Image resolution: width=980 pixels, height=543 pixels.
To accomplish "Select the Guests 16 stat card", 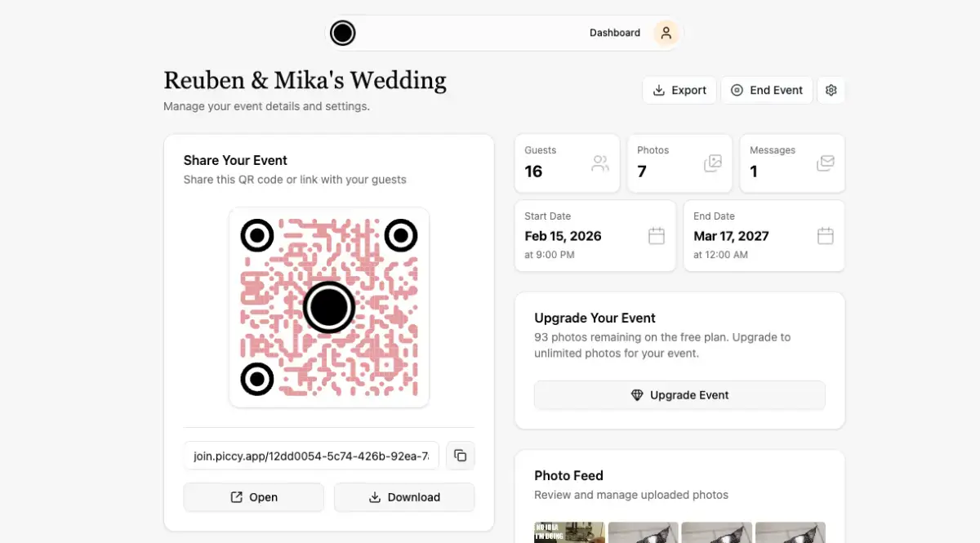I will pyautogui.click(x=567, y=163).
